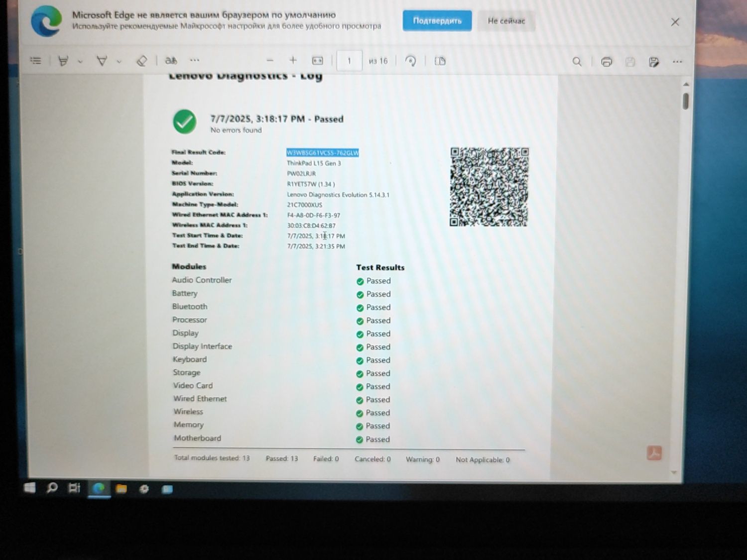Dismiss the default browser notification bar

[675, 22]
